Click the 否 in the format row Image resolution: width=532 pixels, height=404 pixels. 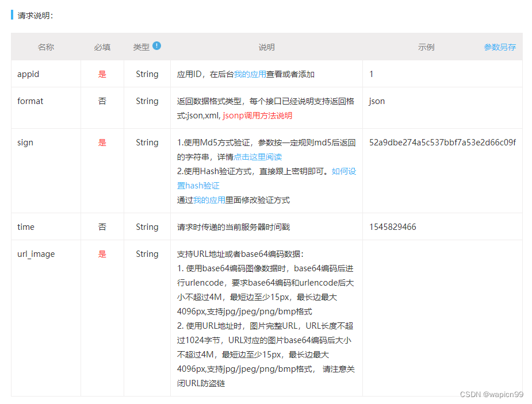(102, 101)
